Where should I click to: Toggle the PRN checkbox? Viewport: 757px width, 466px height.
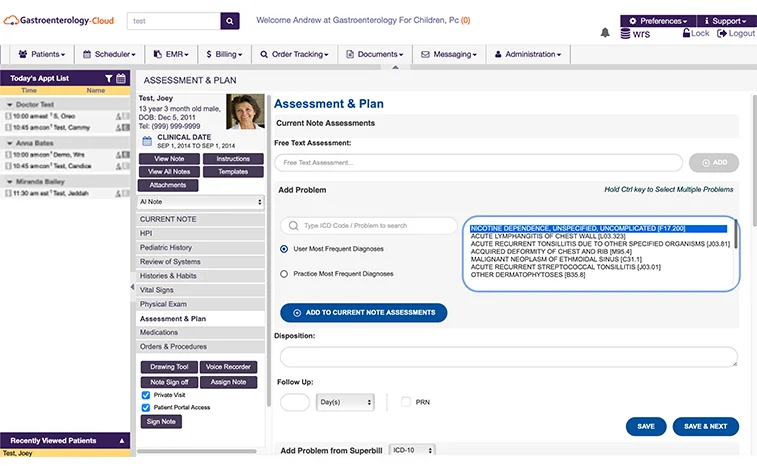[406, 402]
